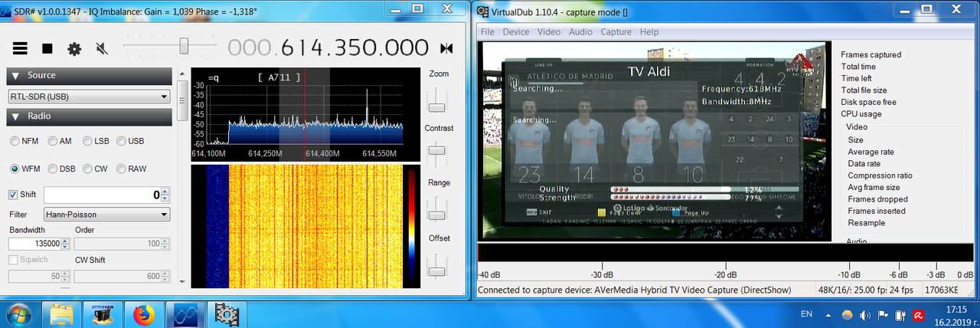Launch Firefox from the taskbar
The width and height of the screenshot is (980, 328).
coord(143,314)
